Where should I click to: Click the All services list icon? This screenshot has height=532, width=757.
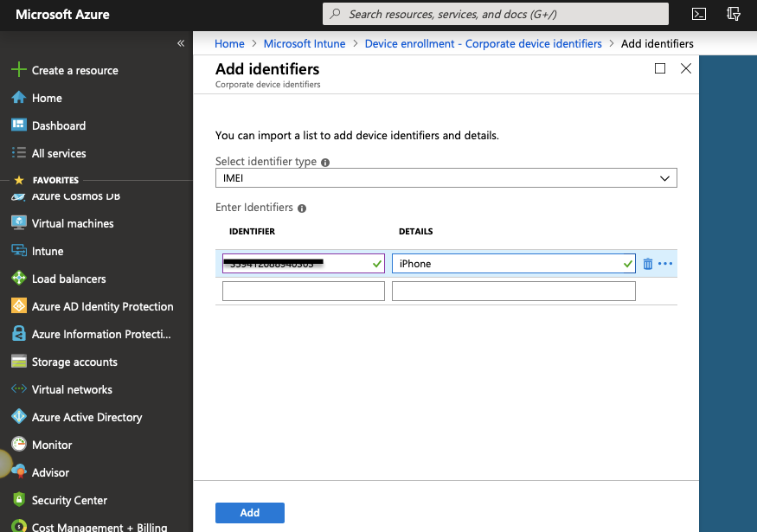tap(19, 152)
